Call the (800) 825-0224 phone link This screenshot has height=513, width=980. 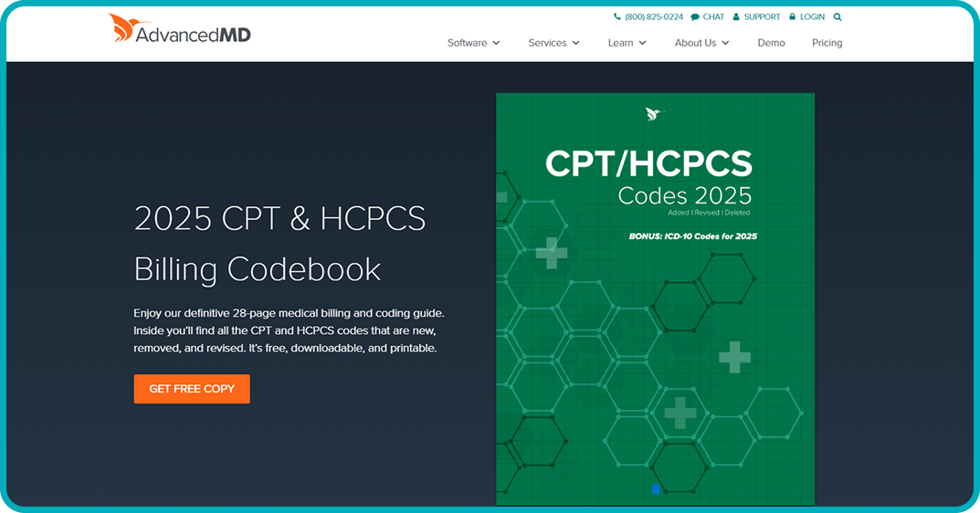tap(654, 16)
